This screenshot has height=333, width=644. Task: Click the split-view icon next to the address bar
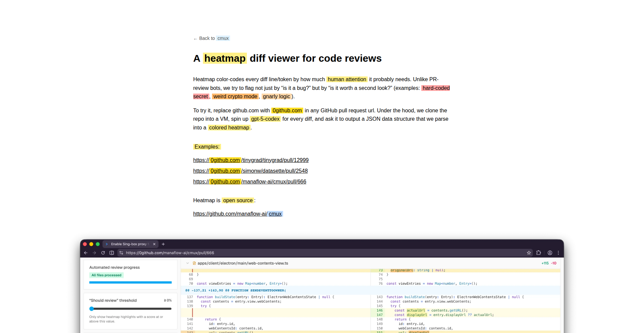(x=112, y=253)
